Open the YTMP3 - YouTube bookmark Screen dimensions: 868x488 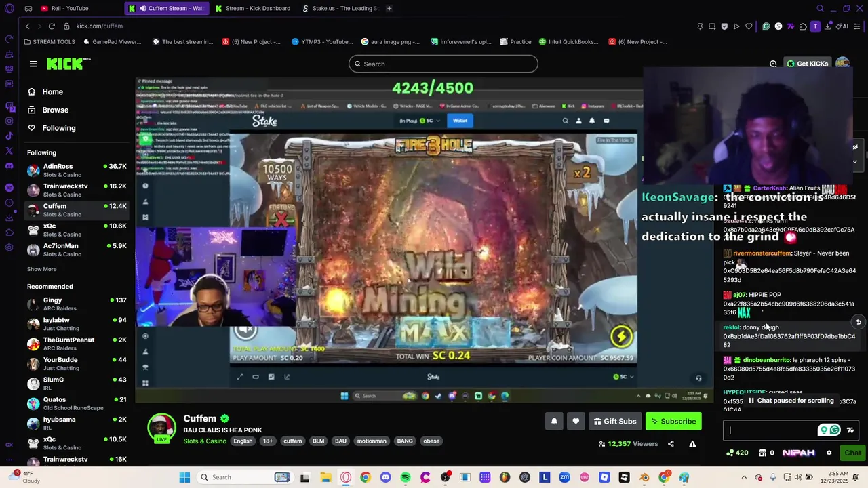coord(322,41)
